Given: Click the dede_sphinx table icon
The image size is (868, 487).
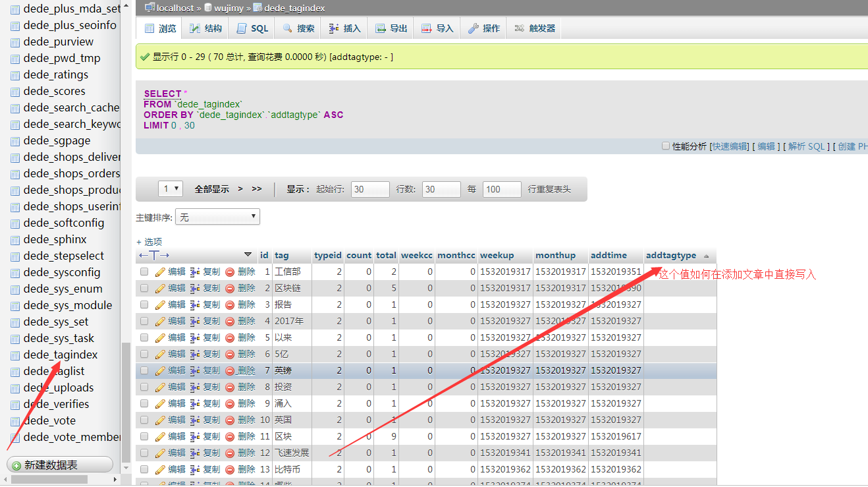Looking at the screenshot, I should pyautogui.click(x=15, y=240).
